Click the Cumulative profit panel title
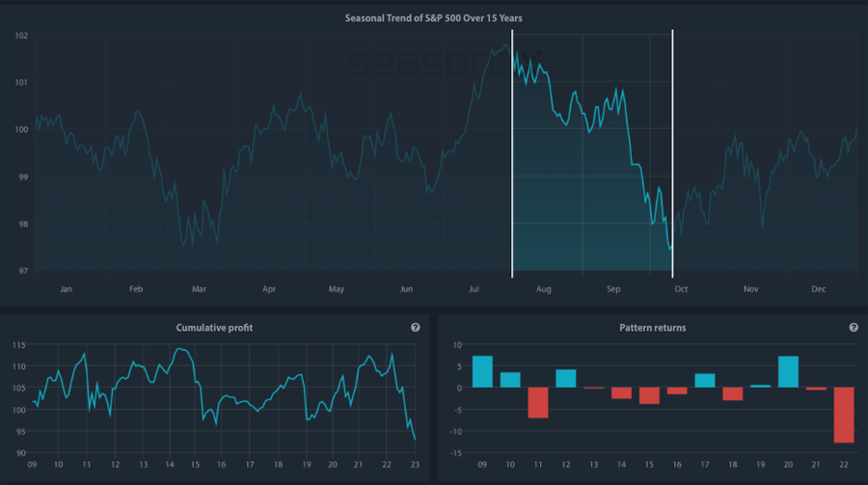This screenshot has width=868, height=485. [214, 328]
